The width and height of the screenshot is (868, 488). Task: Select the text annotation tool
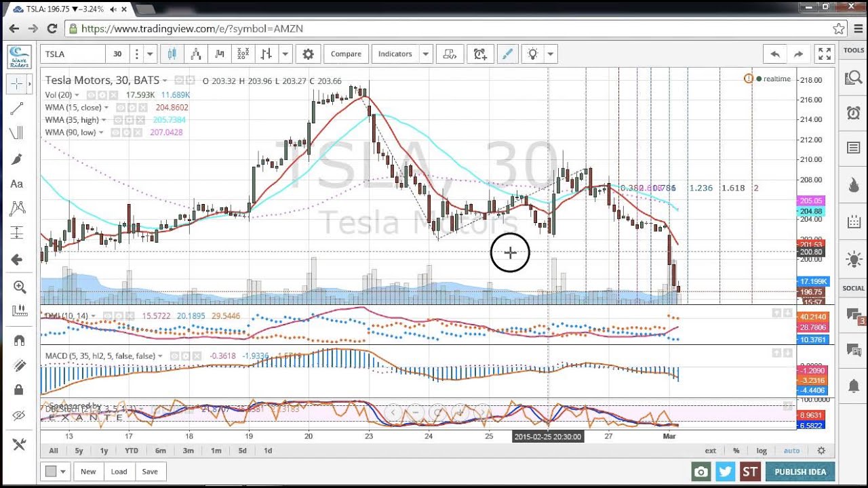click(x=17, y=184)
